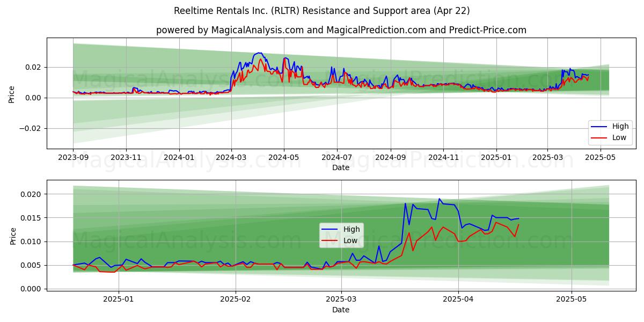The width and height of the screenshot is (644, 322).
Task: Click 'High' in the lower chart legend
Action: coord(352,229)
